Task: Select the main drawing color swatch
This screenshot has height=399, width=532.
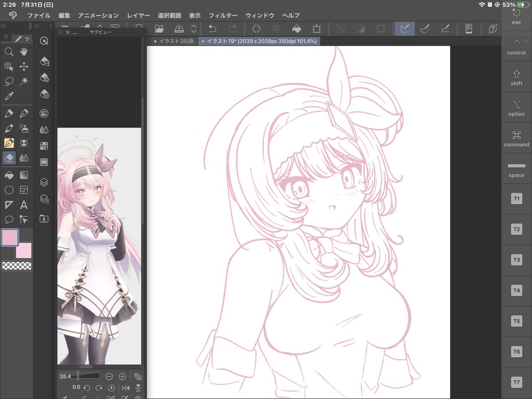Action: 10,237
